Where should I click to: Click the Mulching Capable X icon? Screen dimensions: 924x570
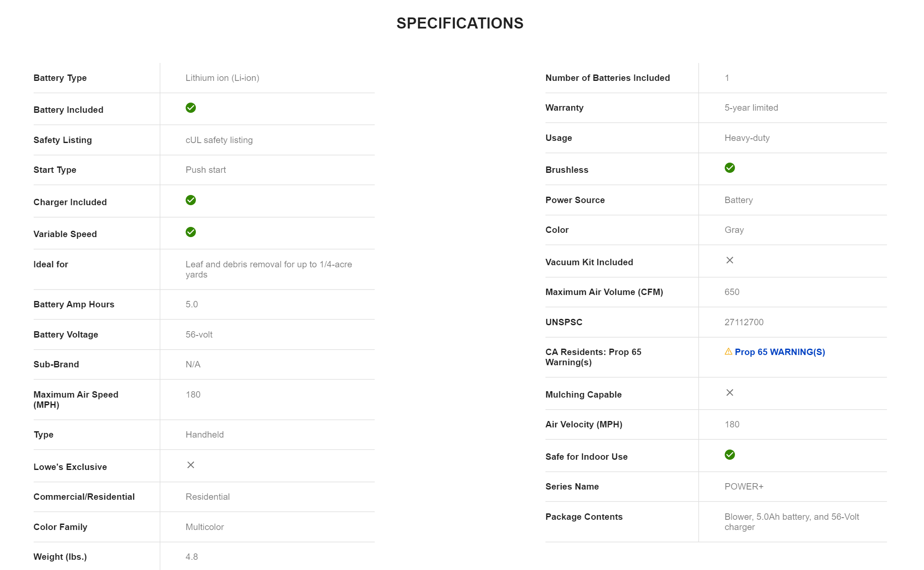(x=729, y=392)
